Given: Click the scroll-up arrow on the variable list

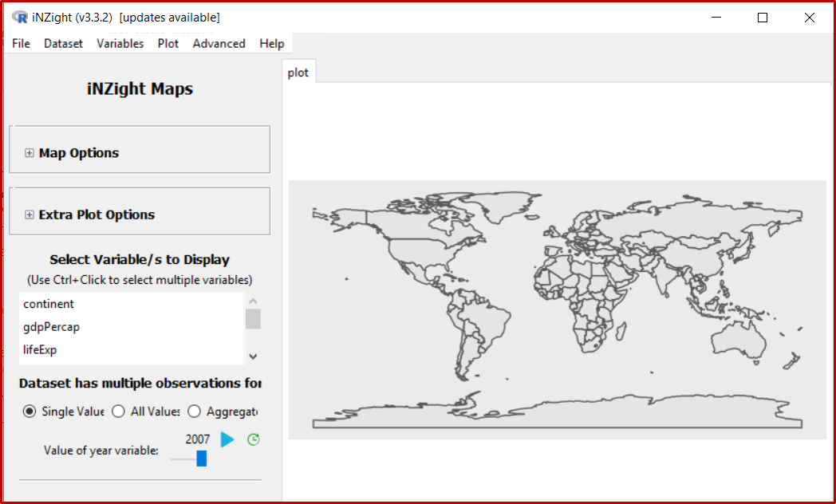Looking at the screenshot, I should pyautogui.click(x=253, y=300).
